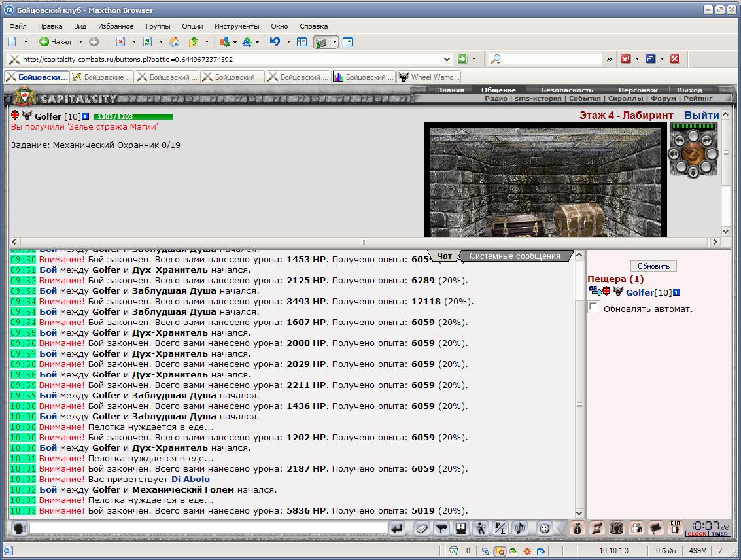The height and width of the screenshot is (560, 741).
Task: Toggle the 'Обновлять автомат.' checkbox
Action: coord(594,307)
